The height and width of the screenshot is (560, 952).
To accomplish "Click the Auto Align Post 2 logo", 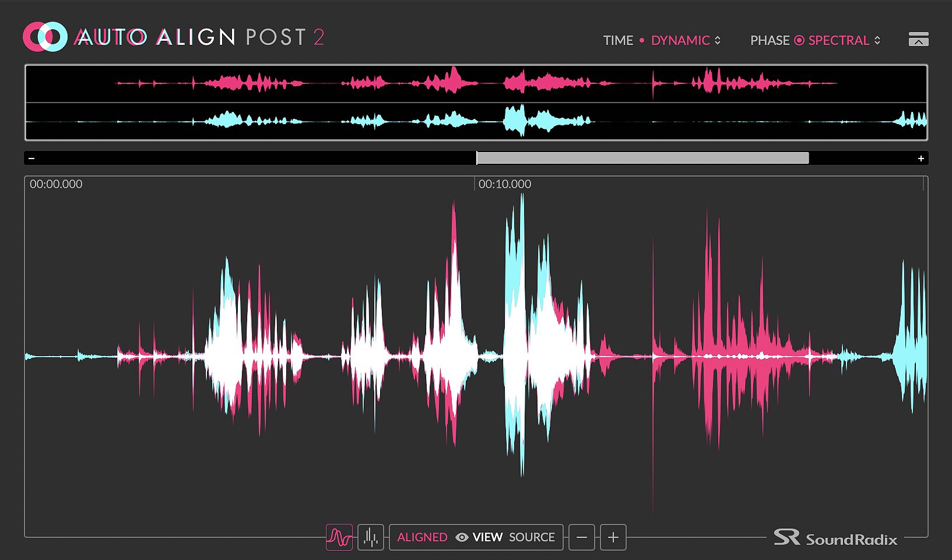I will tap(174, 37).
